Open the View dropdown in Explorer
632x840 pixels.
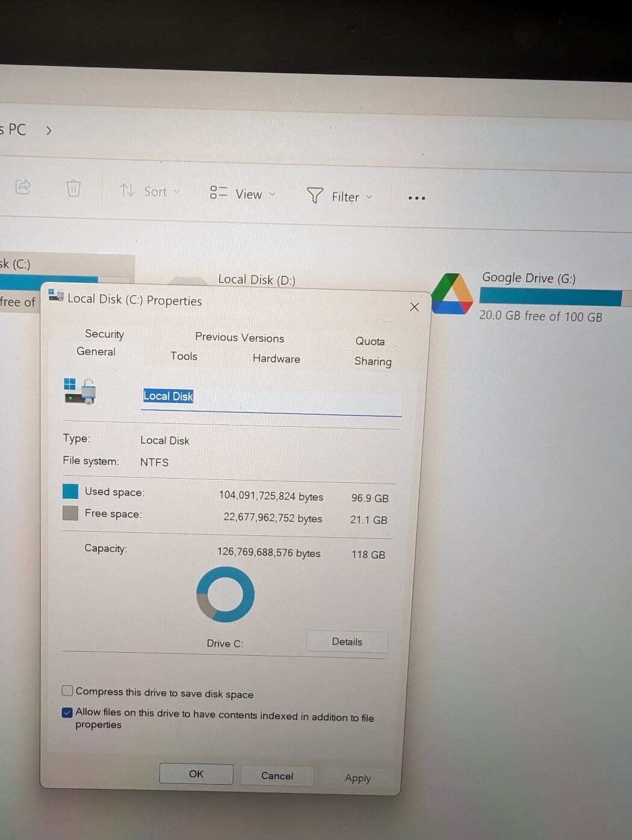[x=243, y=194]
